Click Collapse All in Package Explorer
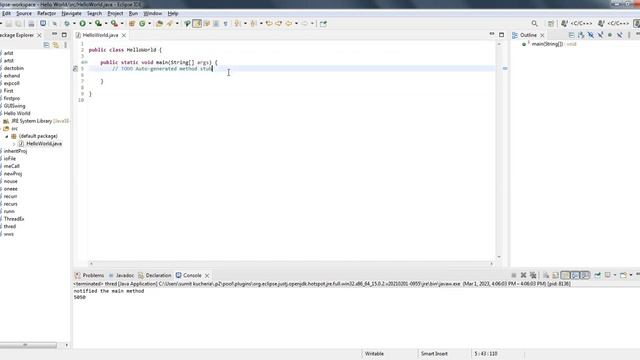 47,45
